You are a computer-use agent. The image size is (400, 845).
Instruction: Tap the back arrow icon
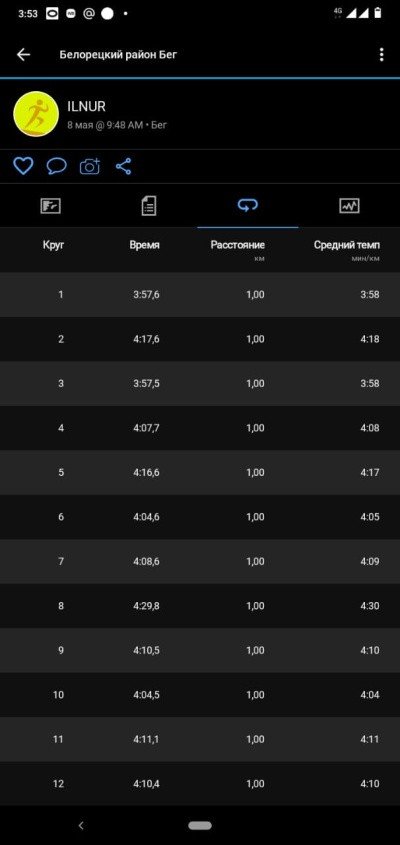pos(23,54)
